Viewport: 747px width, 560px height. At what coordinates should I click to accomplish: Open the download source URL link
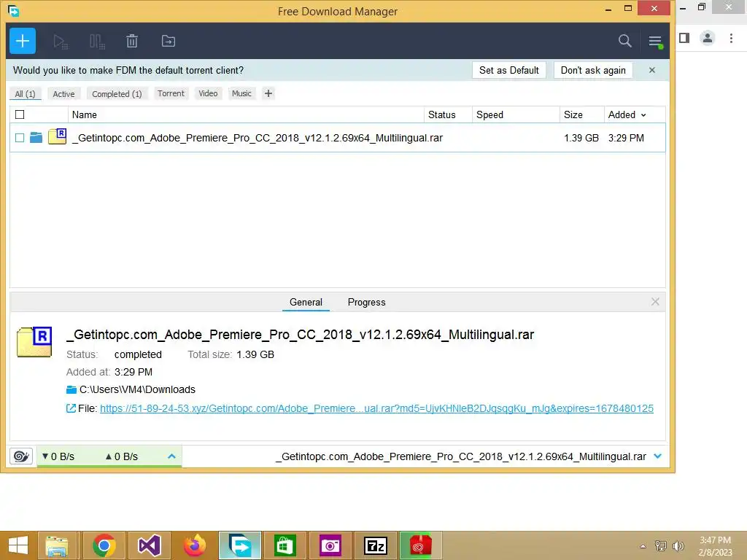[x=376, y=408]
